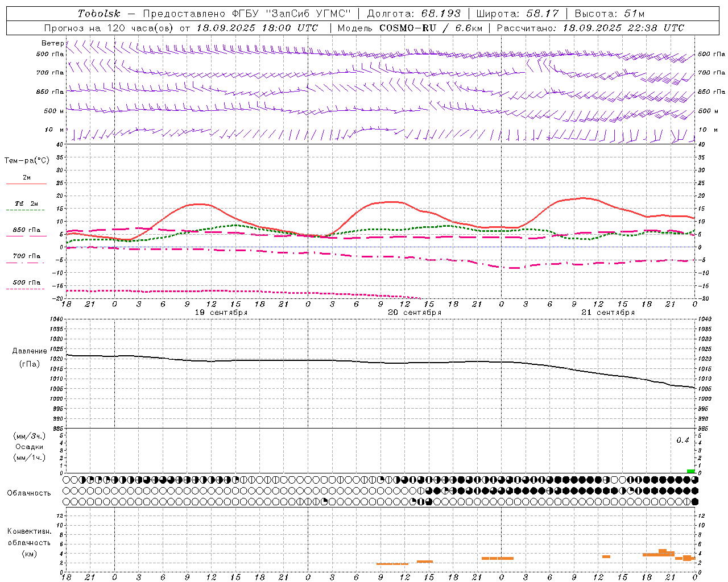This screenshot has width=728, height=582.
Task: Click the 500 гПа entry in temperature legend
Action: coord(27,282)
